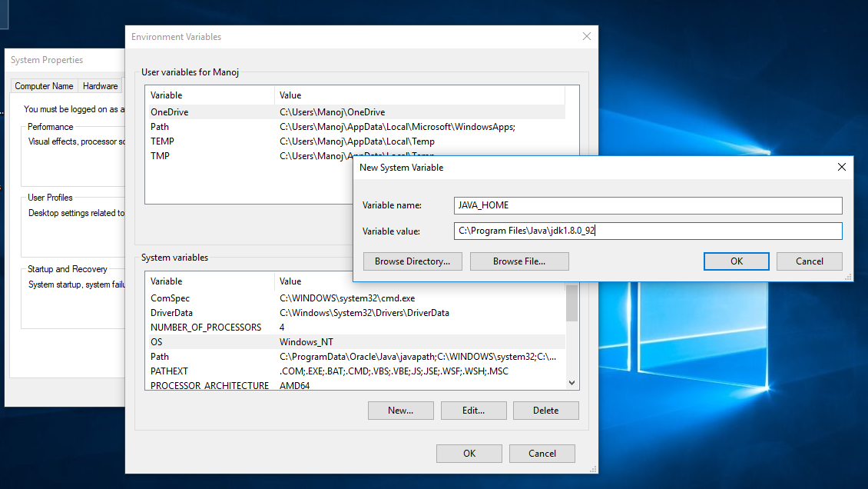The width and height of the screenshot is (868, 489).
Task: Open Computer Name tab in System Properties
Action: (45, 86)
